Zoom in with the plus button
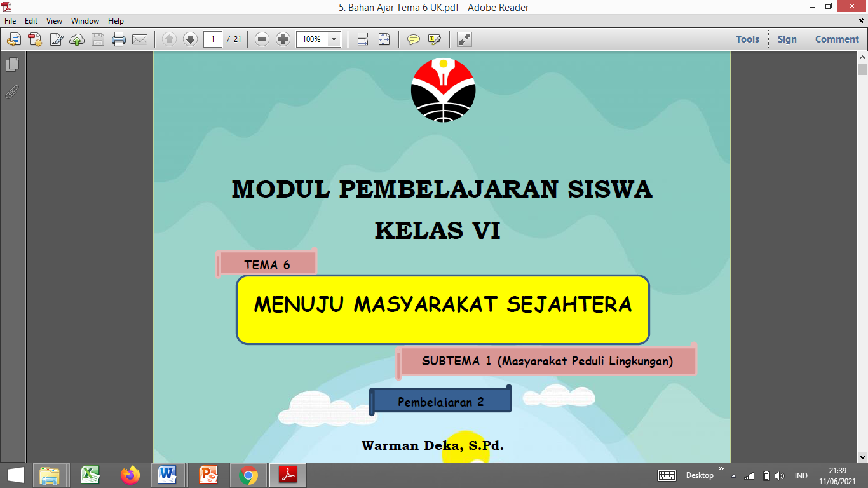This screenshot has height=488, width=868. coord(283,39)
